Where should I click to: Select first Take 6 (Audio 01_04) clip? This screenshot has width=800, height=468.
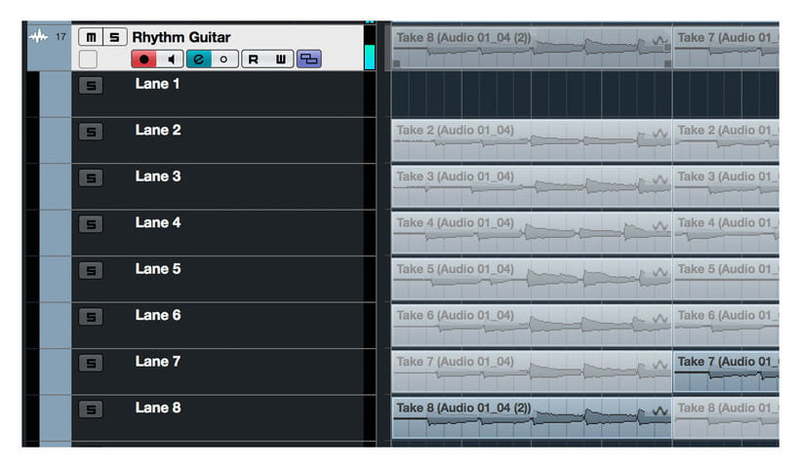point(532,326)
